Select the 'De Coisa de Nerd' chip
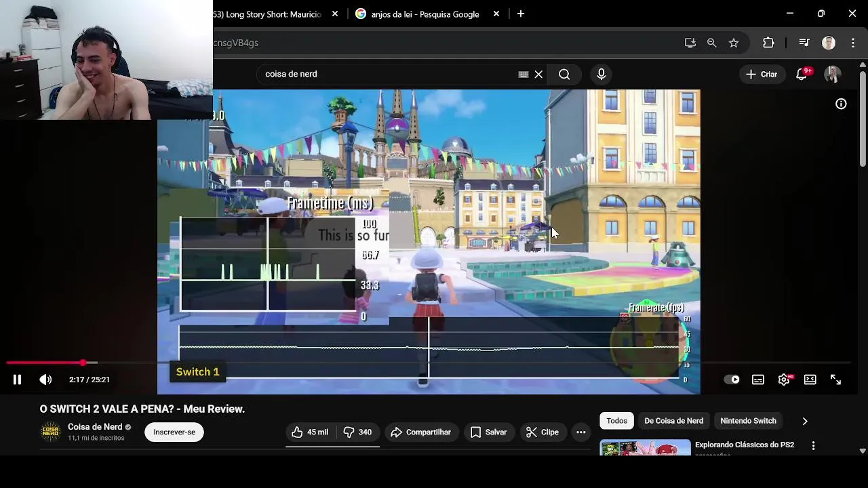Viewport: 868px width, 488px height. 673,421
